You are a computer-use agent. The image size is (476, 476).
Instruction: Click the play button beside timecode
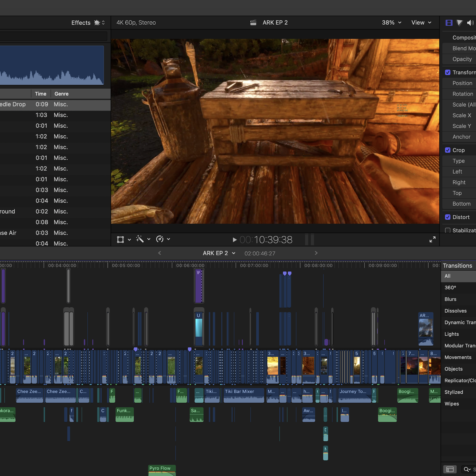pyautogui.click(x=235, y=240)
